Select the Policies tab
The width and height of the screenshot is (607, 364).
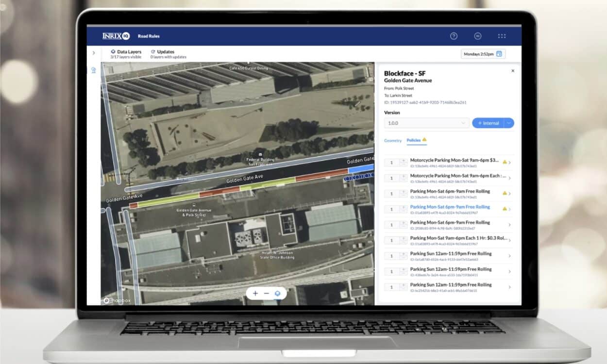(x=414, y=140)
